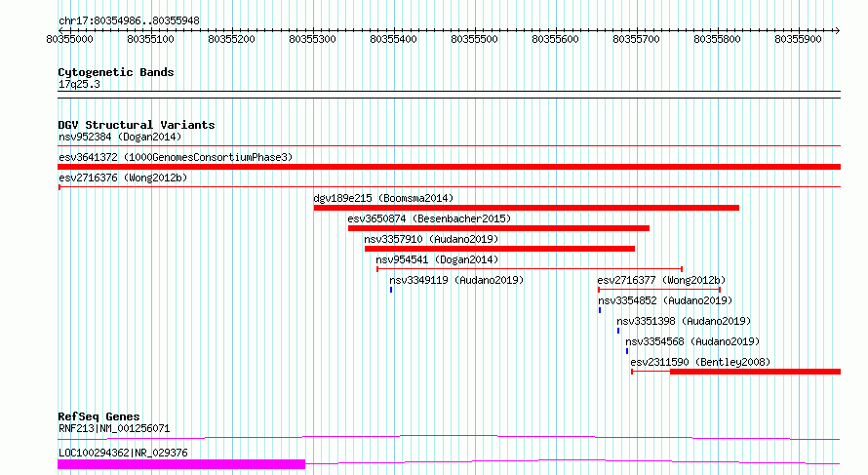Select the blue nsv3354852 insertion marker
Viewport: 868px width, 475px height.
(600, 310)
